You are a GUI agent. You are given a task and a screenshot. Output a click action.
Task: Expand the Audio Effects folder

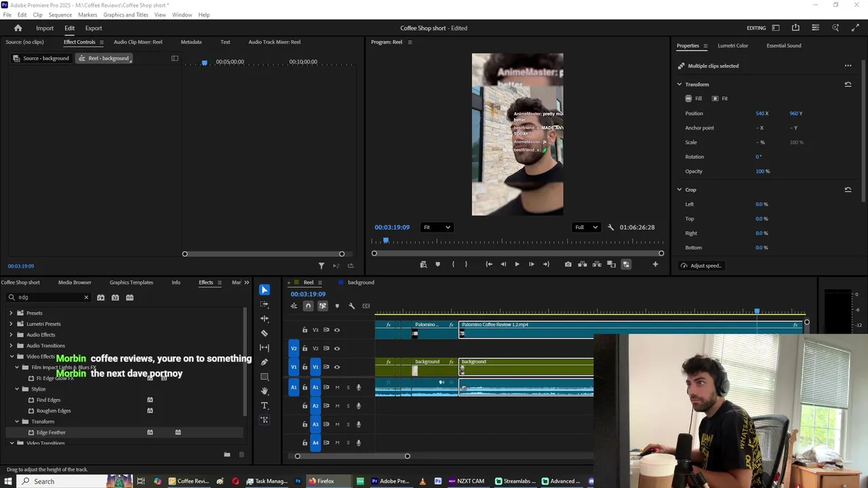click(x=11, y=335)
